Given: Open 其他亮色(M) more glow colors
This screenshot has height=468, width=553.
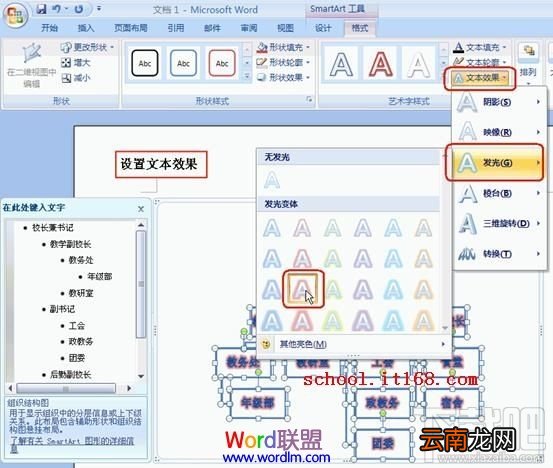Looking at the screenshot, I should pos(353,344).
